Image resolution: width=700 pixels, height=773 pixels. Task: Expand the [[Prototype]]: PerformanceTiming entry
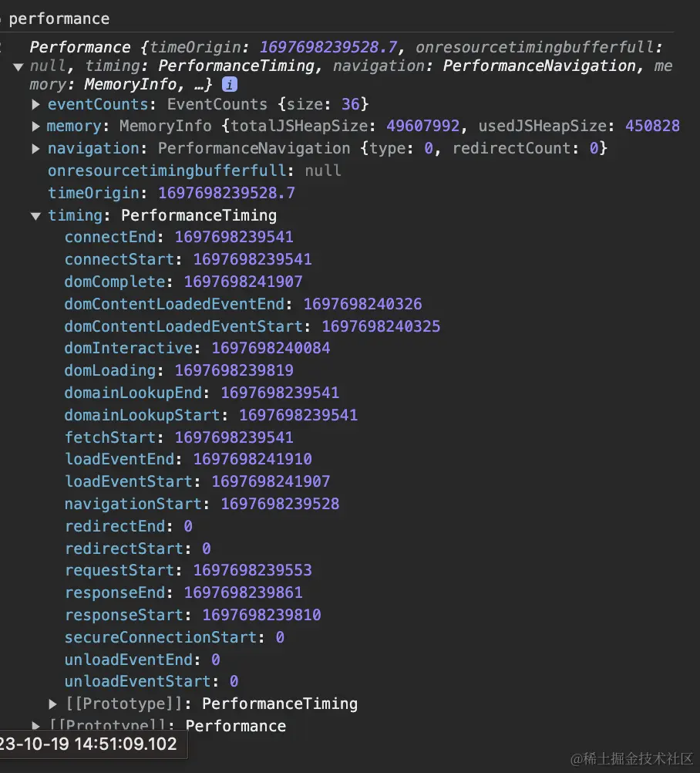coord(52,704)
